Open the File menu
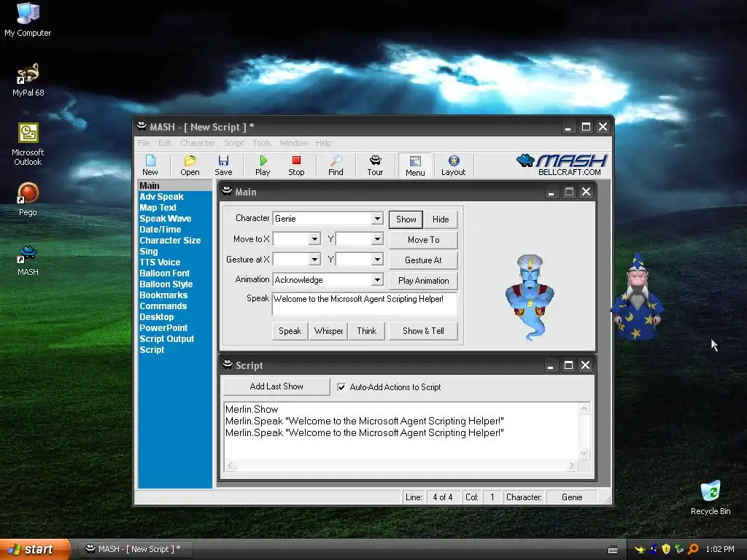 [144, 143]
